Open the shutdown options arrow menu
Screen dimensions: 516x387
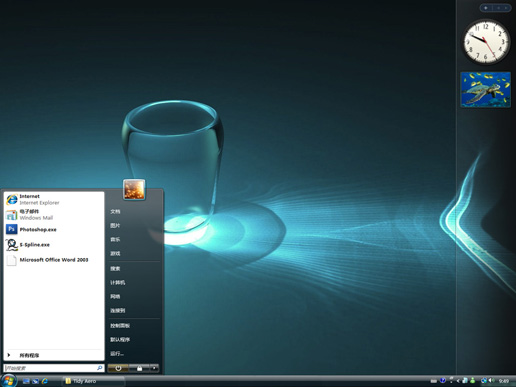(154, 368)
